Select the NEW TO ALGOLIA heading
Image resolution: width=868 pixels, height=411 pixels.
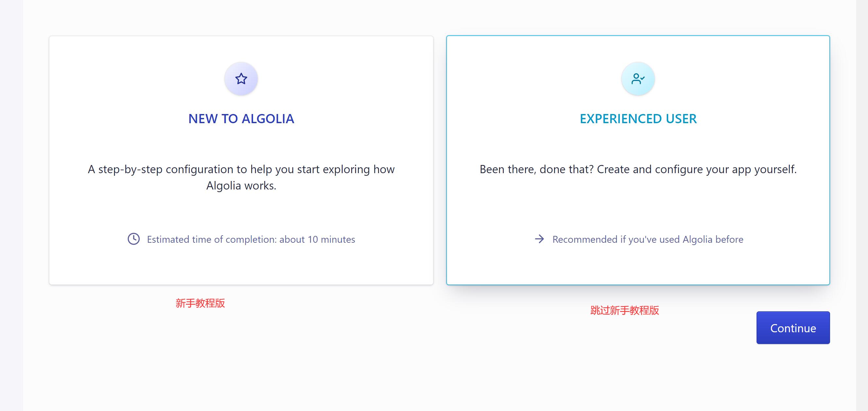(x=241, y=119)
